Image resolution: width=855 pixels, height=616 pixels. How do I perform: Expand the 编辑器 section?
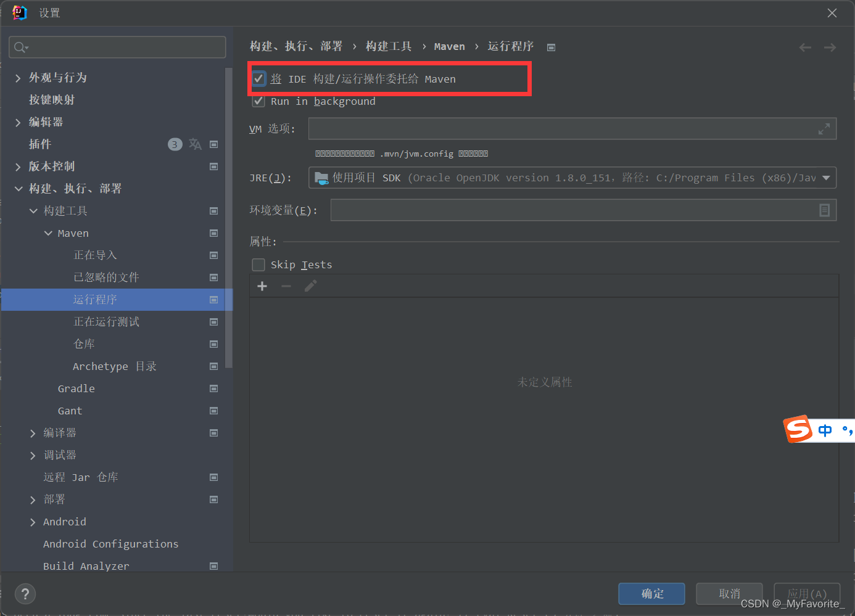(x=18, y=122)
